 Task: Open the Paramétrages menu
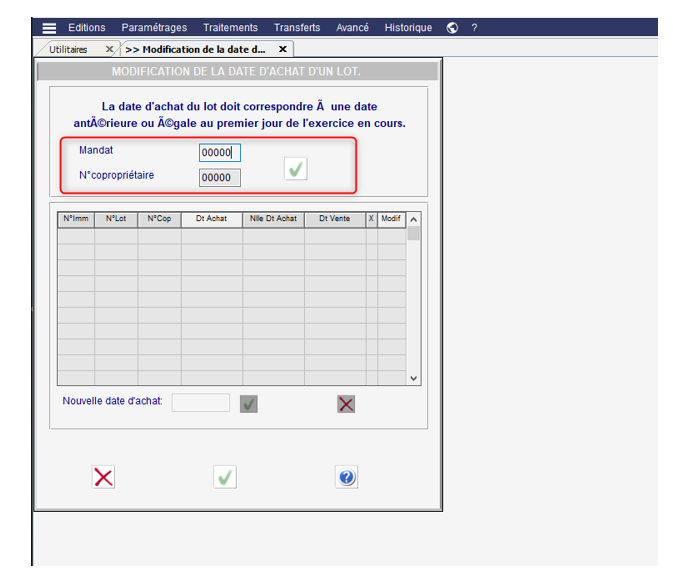(154, 28)
